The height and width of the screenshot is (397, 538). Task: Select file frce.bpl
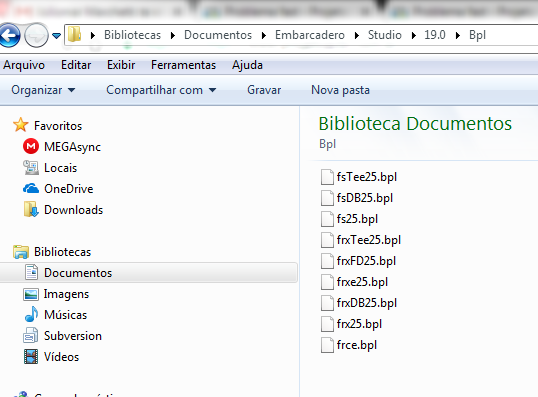tap(357, 345)
